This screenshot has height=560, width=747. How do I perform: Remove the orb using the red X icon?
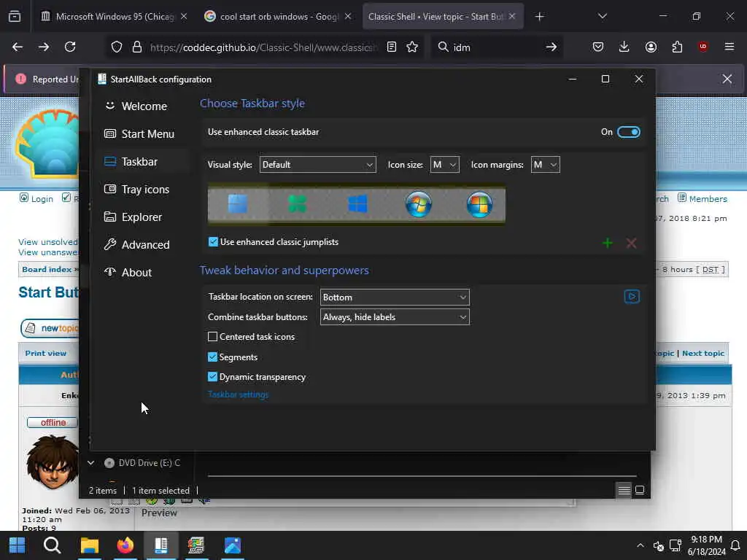pyautogui.click(x=631, y=244)
